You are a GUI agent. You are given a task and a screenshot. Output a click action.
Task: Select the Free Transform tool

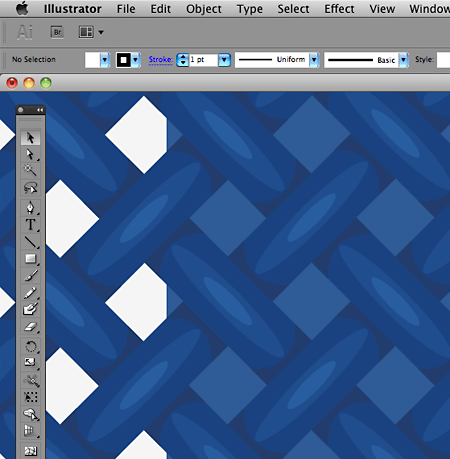30,397
